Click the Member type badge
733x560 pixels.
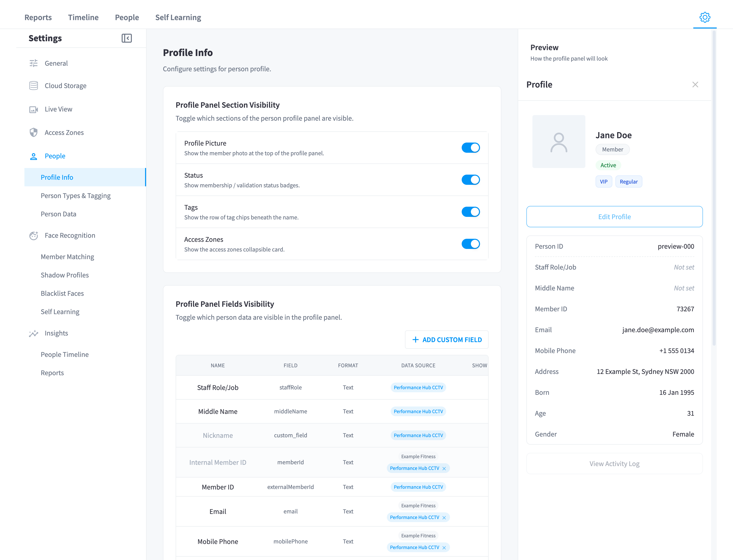(612, 149)
